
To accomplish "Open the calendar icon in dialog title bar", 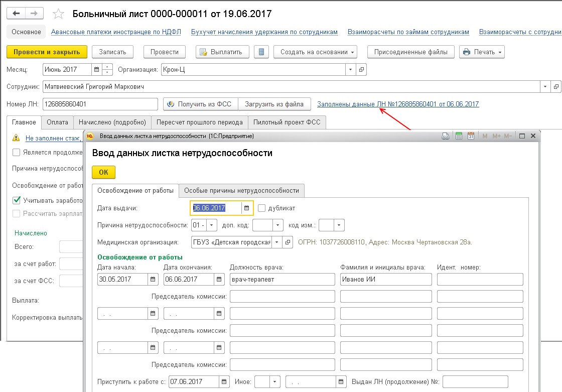I will (x=471, y=136).
